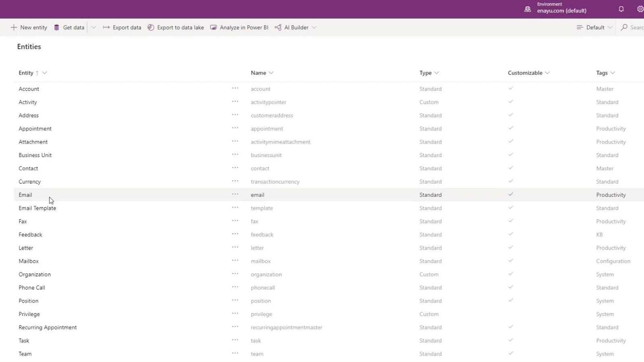Click Export to data lake label
This screenshot has width=644, height=362.
(180, 27)
